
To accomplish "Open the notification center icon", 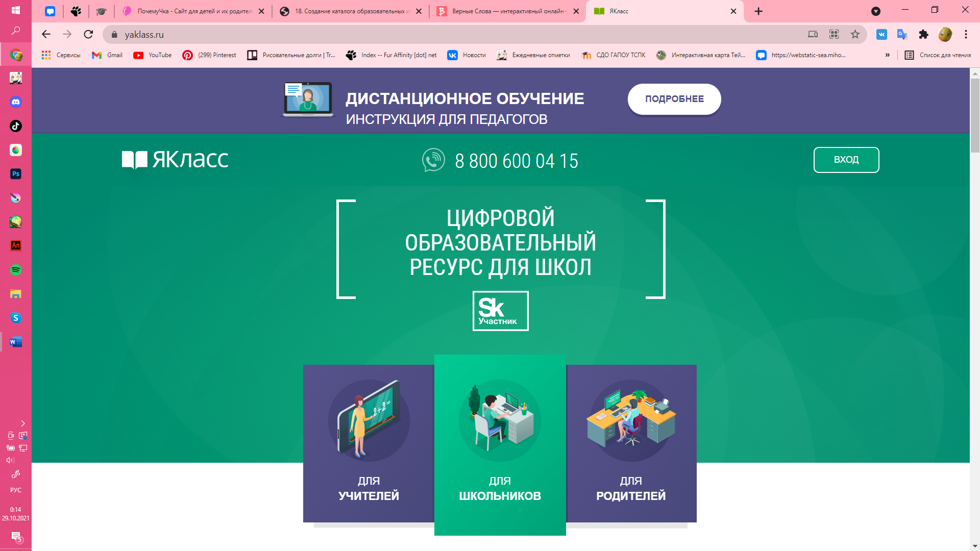I will click(16, 537).
